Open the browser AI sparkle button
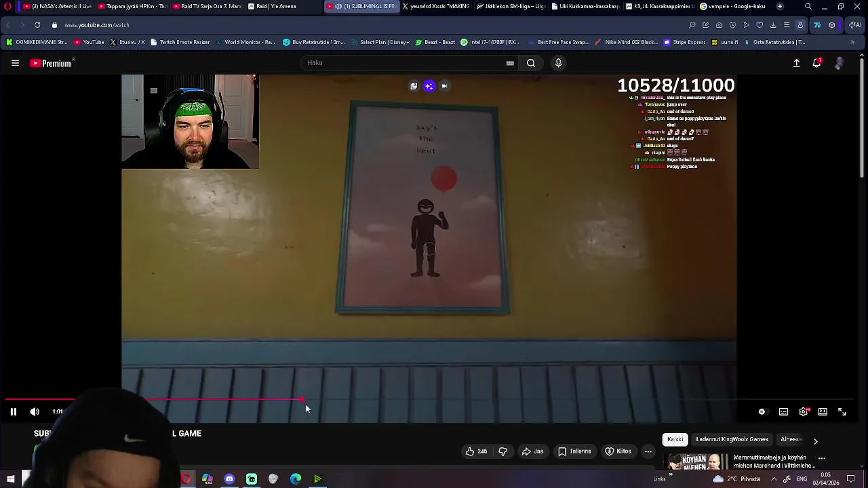This screenshot has height=488, width=868. tap(855, 25)
